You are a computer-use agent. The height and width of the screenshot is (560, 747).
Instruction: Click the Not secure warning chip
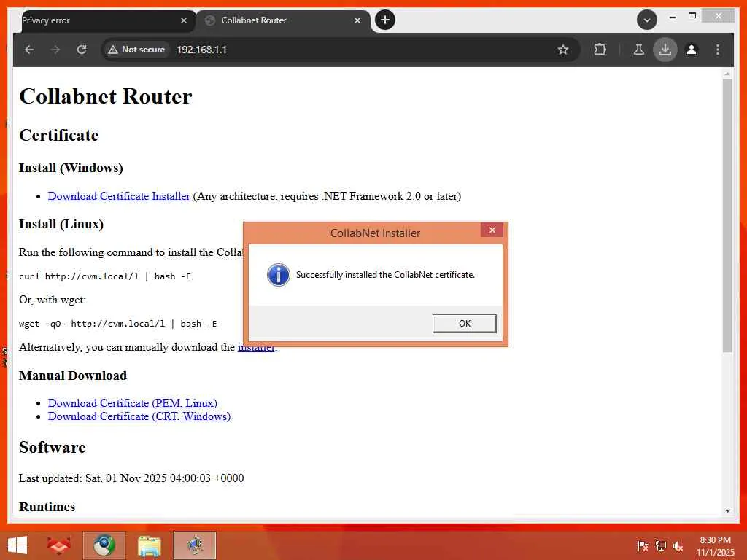tap(136, 50)
